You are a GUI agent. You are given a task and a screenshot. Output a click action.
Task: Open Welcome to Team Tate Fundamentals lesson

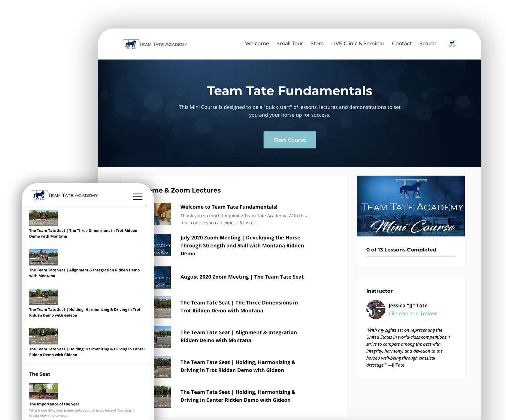229,207
